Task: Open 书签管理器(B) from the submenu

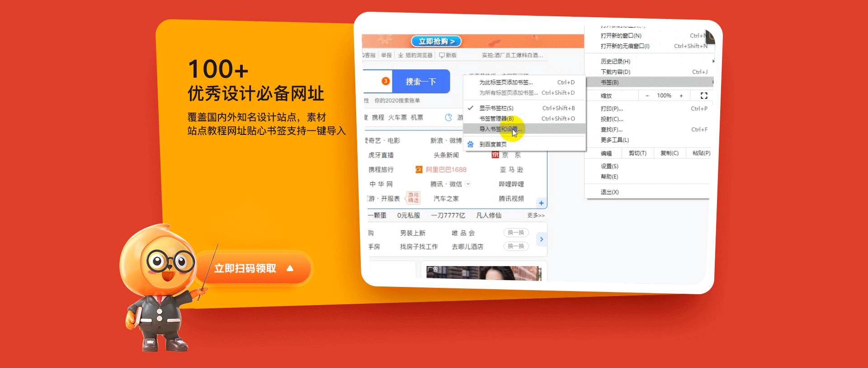Action: coord(496,119)
